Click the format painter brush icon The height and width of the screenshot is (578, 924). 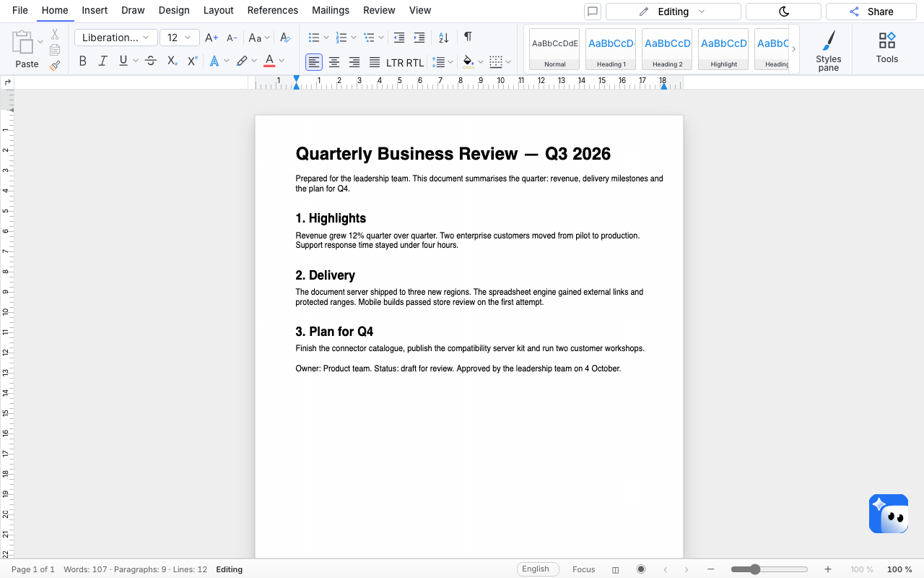click(x=55, y=66)
